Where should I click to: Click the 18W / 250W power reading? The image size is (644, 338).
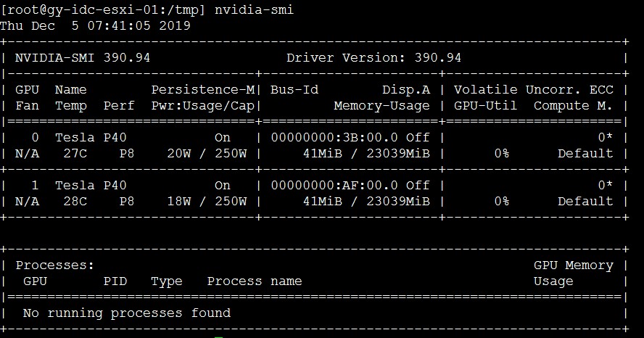click(206, 201)
